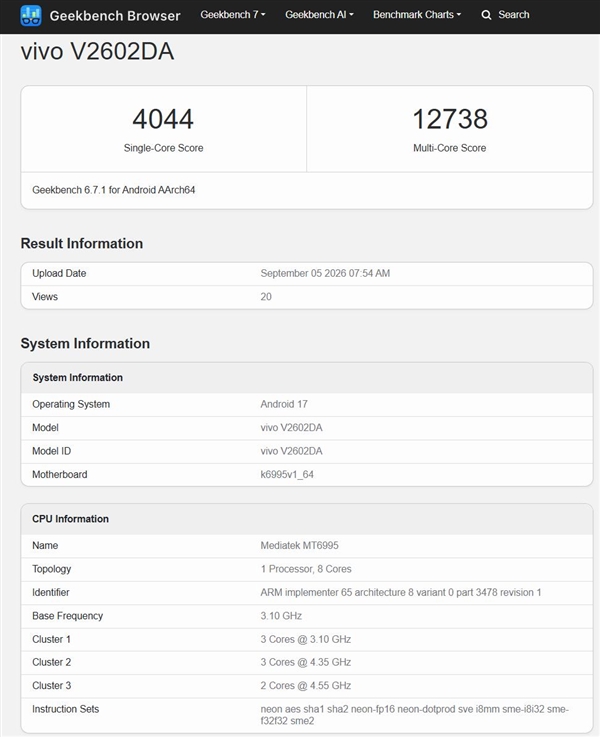Click the Base Frequency label

[67, 616]
